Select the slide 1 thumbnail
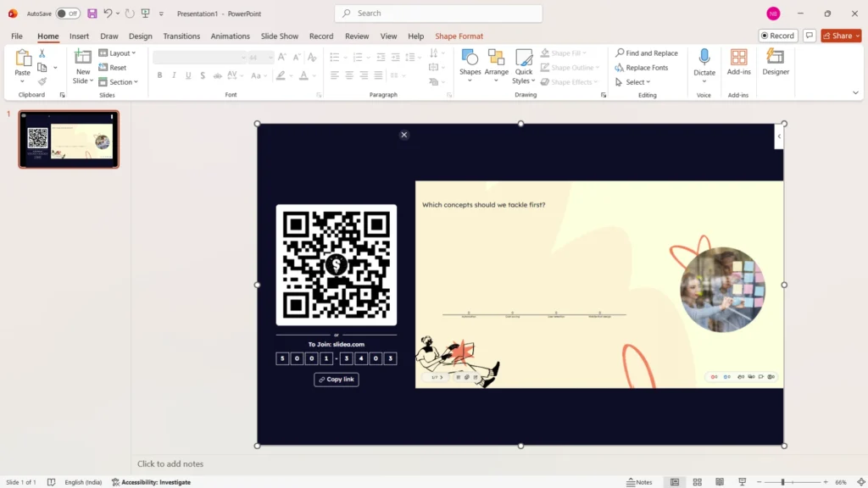The width and height of the screenshot is (868, 488). coord(69,139)
